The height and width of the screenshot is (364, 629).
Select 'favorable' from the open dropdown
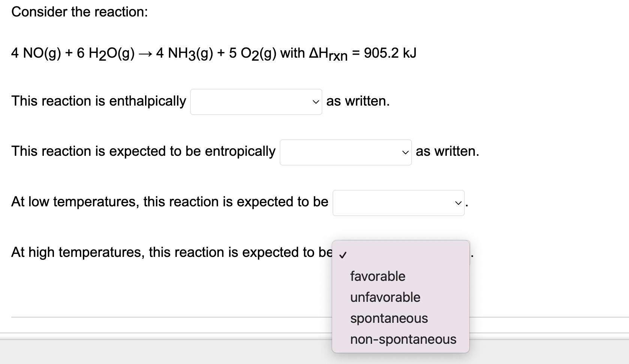(377, 276)
